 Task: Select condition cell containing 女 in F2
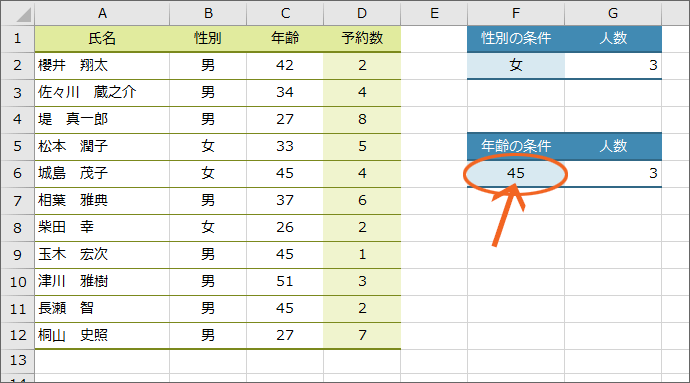pos(516,66)
